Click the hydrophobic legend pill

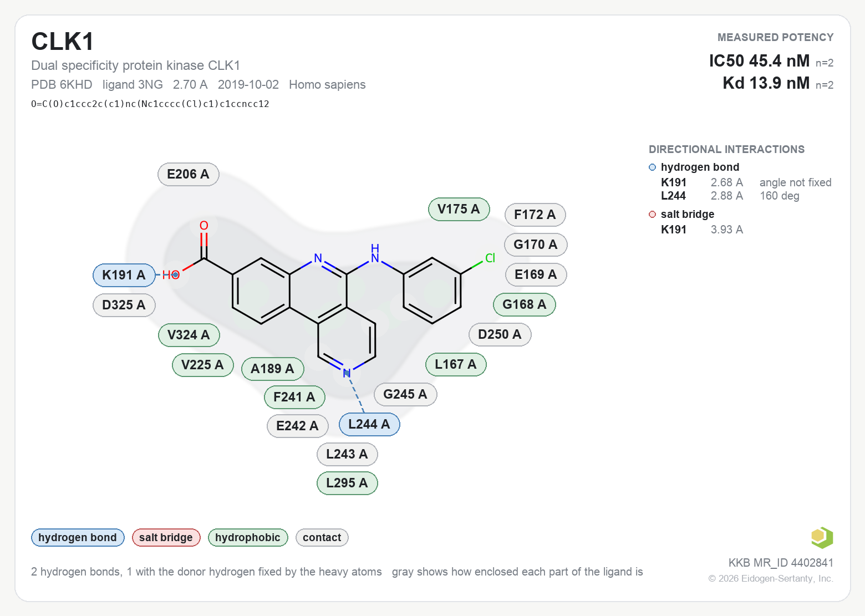coord(248,537)
